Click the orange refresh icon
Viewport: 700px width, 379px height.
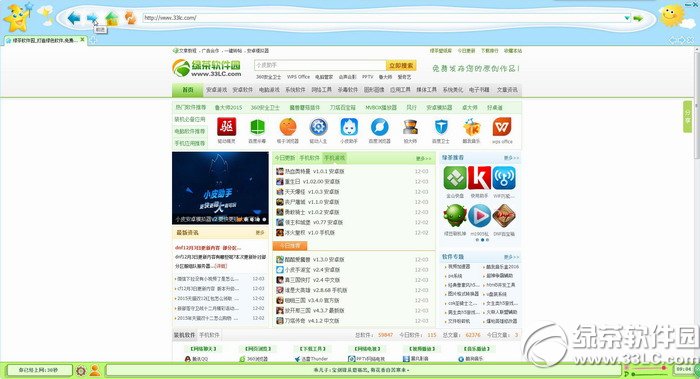130,18
